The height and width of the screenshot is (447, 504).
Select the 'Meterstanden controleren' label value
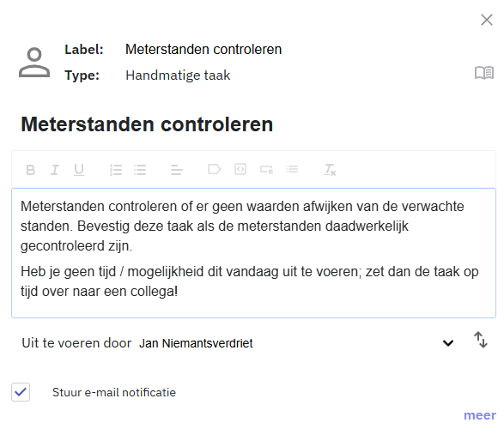point(203,50)
